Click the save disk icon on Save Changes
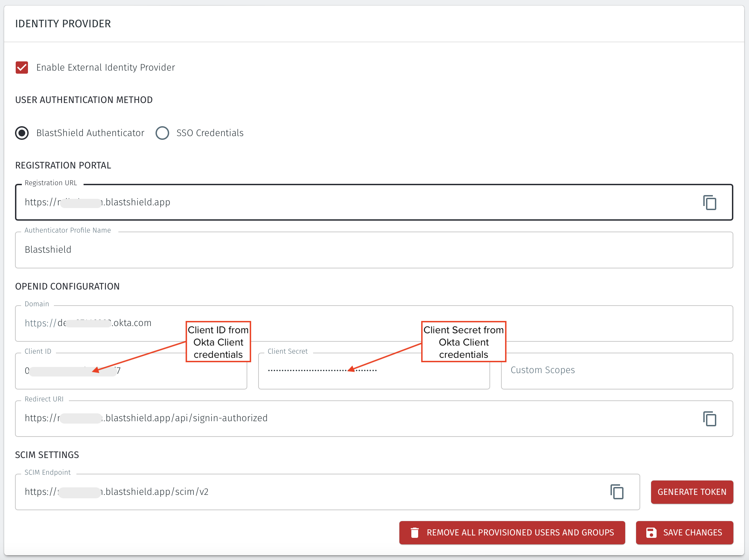 (651, 532)
